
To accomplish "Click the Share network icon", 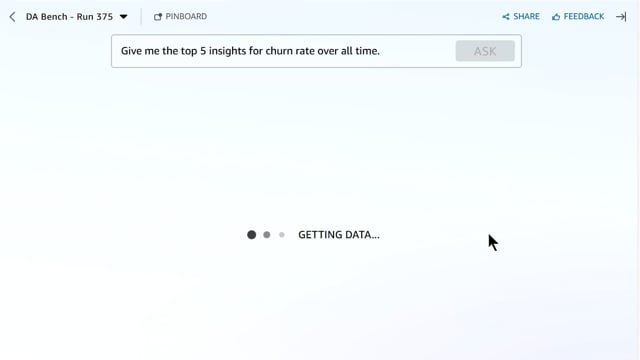I will click(506, 17).
